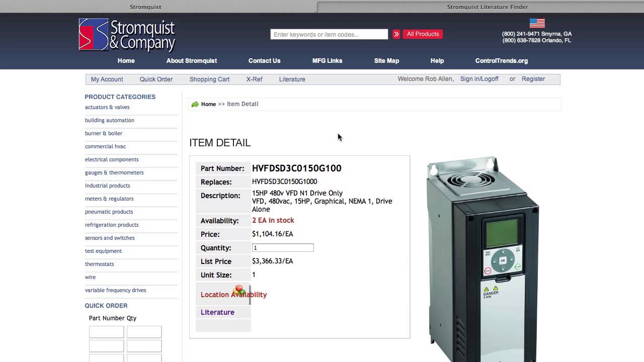
Task: Open About Stromquist nav item
Action: click(x=192, y=61)
